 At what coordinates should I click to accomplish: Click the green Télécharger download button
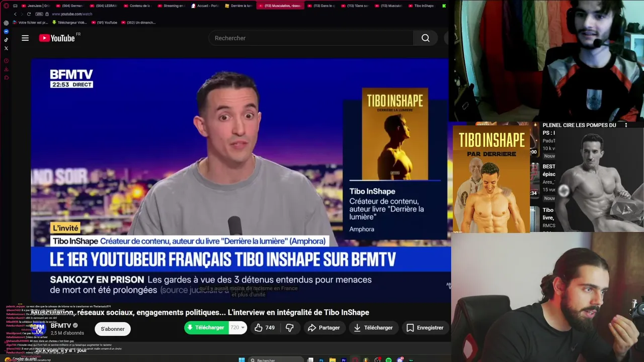pyautogui.click(x=205, y=328)
